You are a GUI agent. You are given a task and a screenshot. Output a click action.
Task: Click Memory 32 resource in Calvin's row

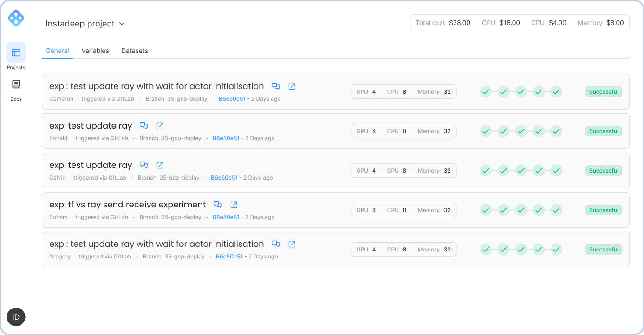tap(434, 171)
